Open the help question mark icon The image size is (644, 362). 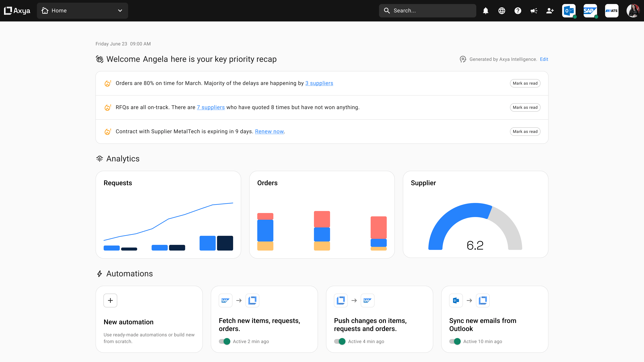pos(518,11)
